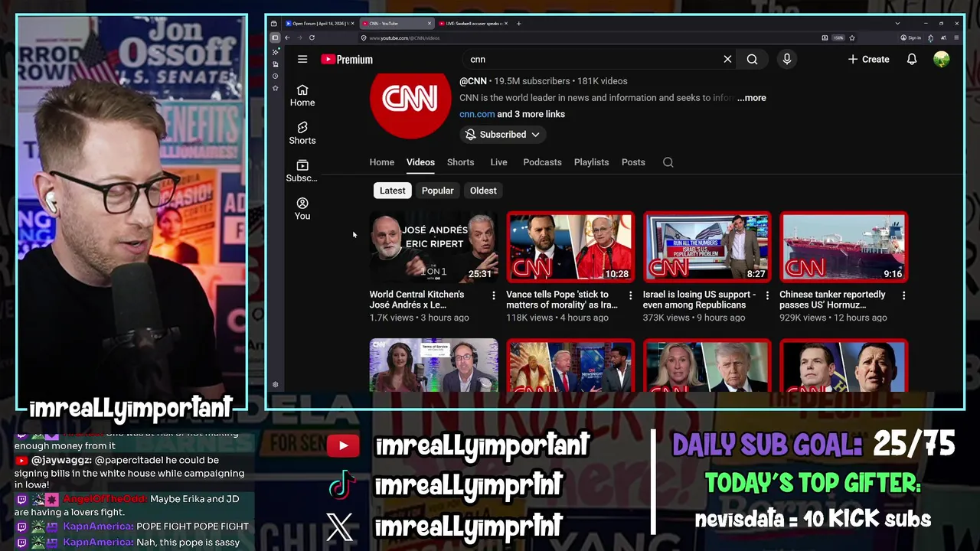
Task: Select the Videos channel tab
Action: [420, 162]
